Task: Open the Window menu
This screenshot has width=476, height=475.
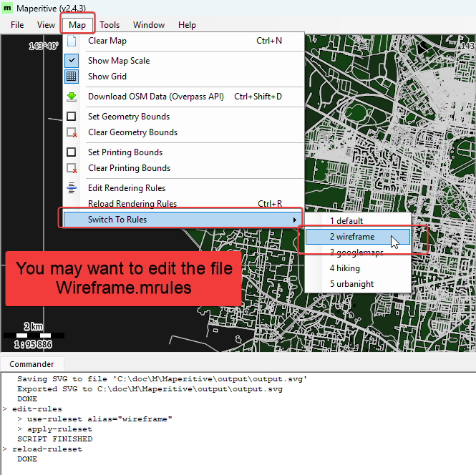Action: click(x=149, y=25)
